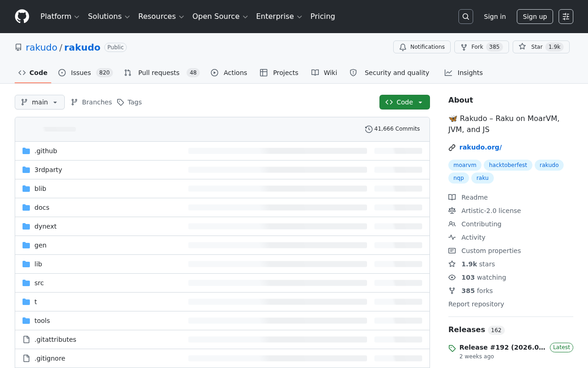Viewport: 588px width, 368px height.
Task: Select the nqp topic tag
Action: [458, 178]
